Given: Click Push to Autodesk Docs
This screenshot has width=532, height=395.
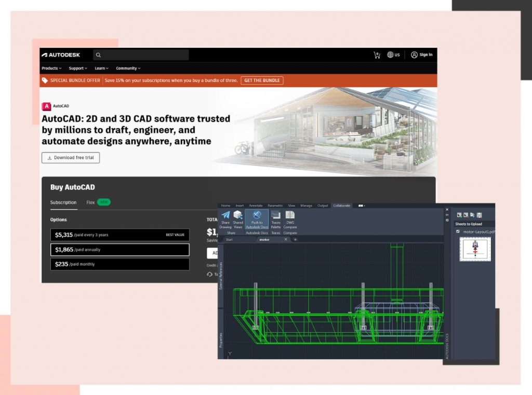Looking at the screenshot, I should [257, 220].
